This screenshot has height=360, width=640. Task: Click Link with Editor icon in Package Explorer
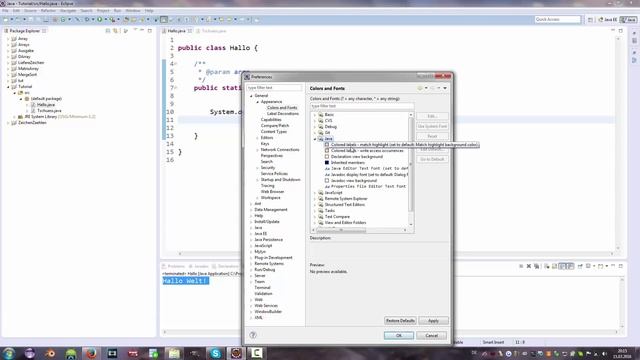116,31
